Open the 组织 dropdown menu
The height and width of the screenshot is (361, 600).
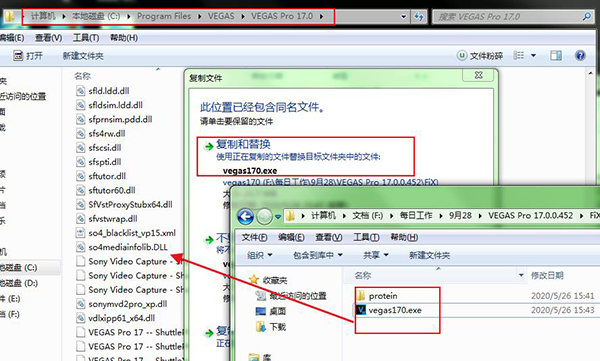[259, 255]
